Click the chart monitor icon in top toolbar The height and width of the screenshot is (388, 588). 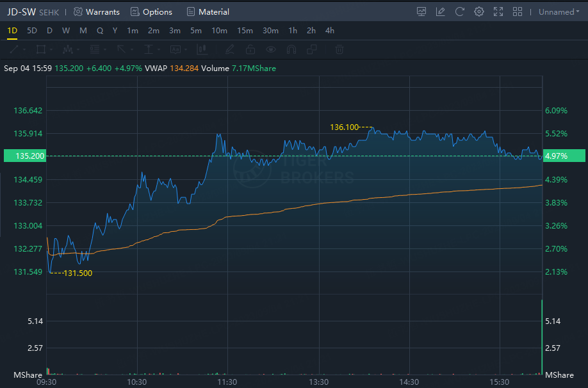click(421, 12)
